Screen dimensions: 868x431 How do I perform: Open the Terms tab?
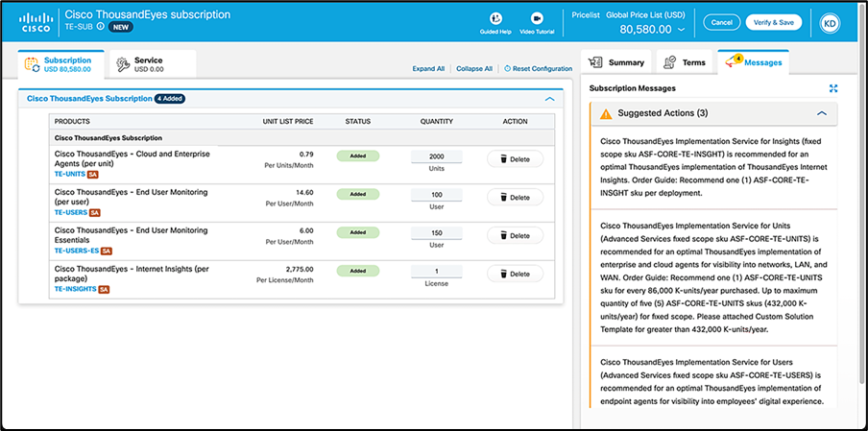coord(685,62)
